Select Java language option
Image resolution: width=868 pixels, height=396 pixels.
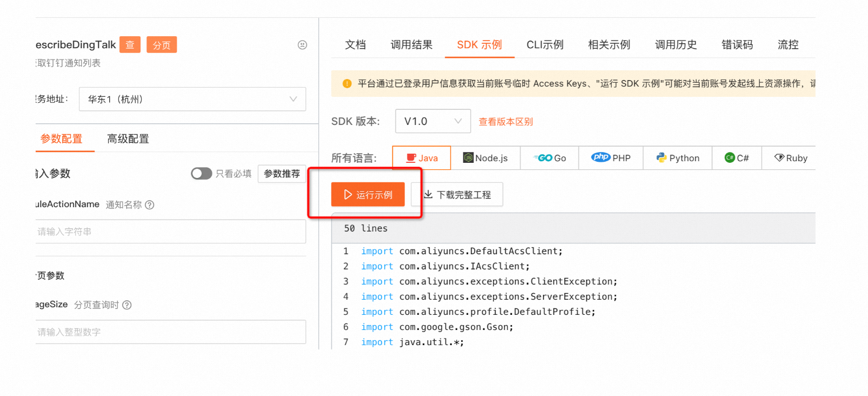pos(422,158)
